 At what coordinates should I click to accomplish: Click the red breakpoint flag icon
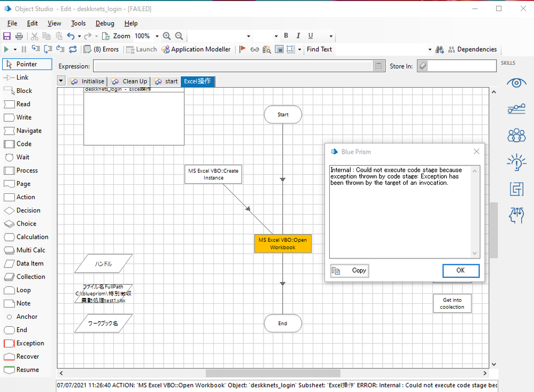243,49
